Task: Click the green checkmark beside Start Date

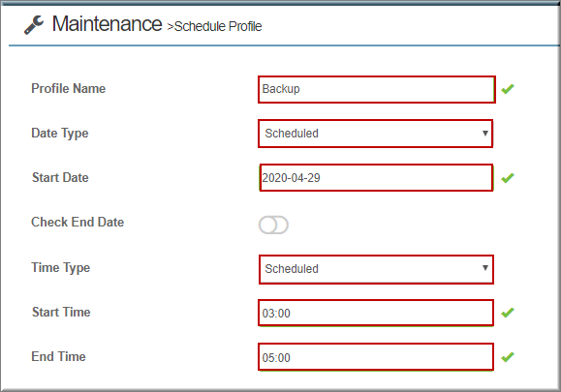Action: (508, 177)
